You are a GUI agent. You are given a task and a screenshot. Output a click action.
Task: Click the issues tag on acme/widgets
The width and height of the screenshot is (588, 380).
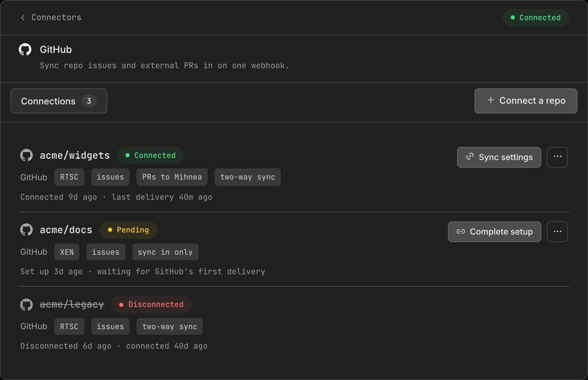coord(110,177)
